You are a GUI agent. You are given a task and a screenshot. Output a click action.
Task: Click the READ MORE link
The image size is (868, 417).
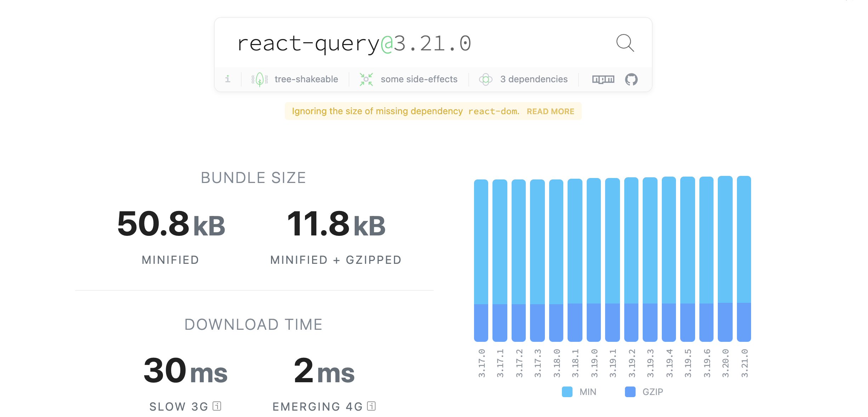click(x=551, y=111)
